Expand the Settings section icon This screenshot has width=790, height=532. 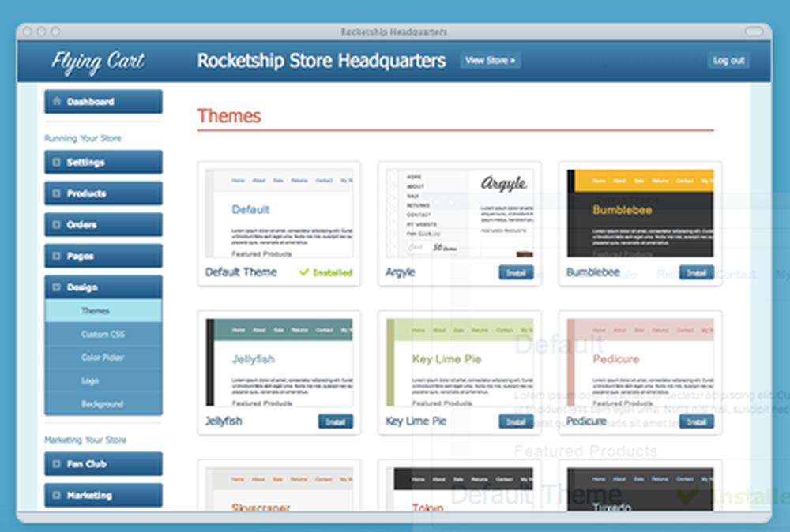56,162
